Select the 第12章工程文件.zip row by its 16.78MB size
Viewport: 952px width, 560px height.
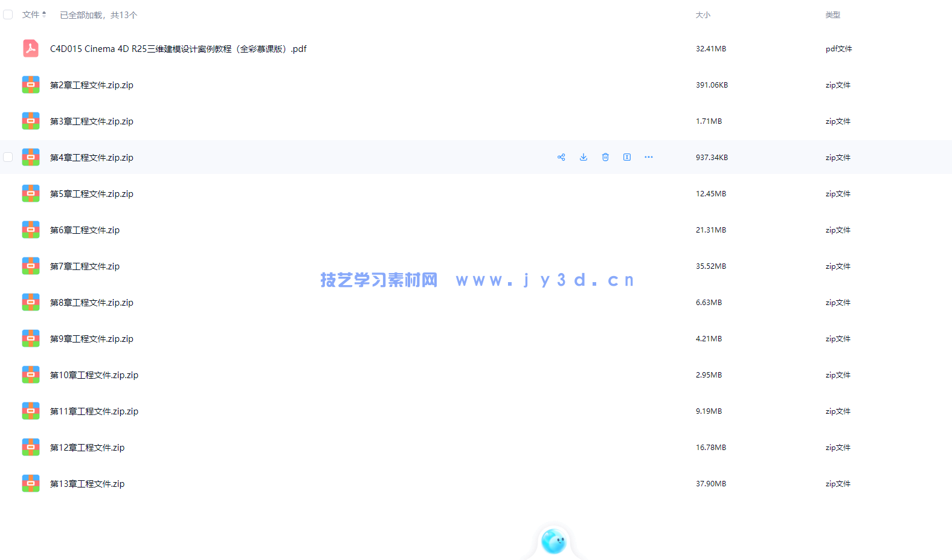tap(711, 448)
